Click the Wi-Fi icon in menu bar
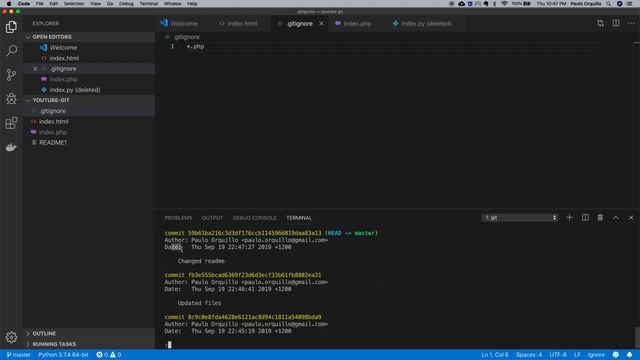The width and height of the screenshot is (640, 360). pos(504,4)
